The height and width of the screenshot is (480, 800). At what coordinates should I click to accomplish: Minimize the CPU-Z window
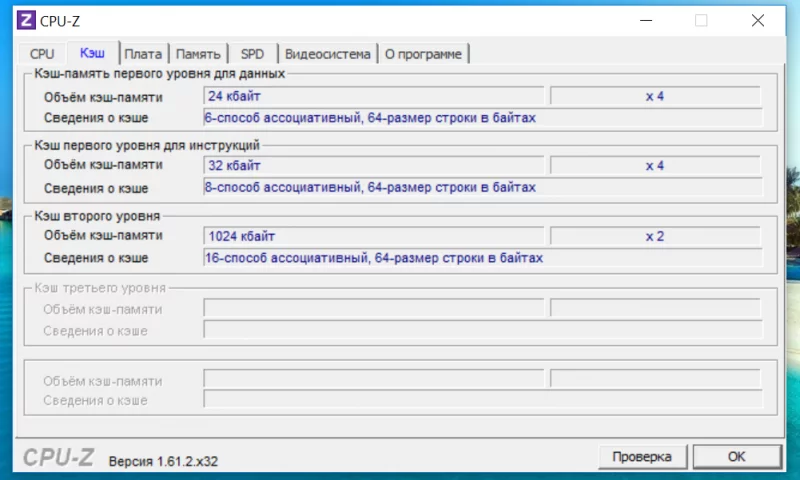click(x=646, y=20)
